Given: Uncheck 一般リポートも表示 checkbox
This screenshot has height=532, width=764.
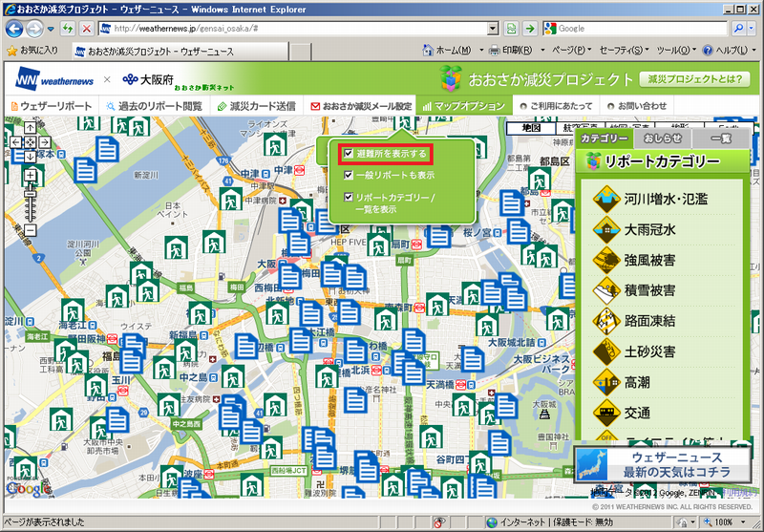Looking at the screenshot, I should pos(349,175).
